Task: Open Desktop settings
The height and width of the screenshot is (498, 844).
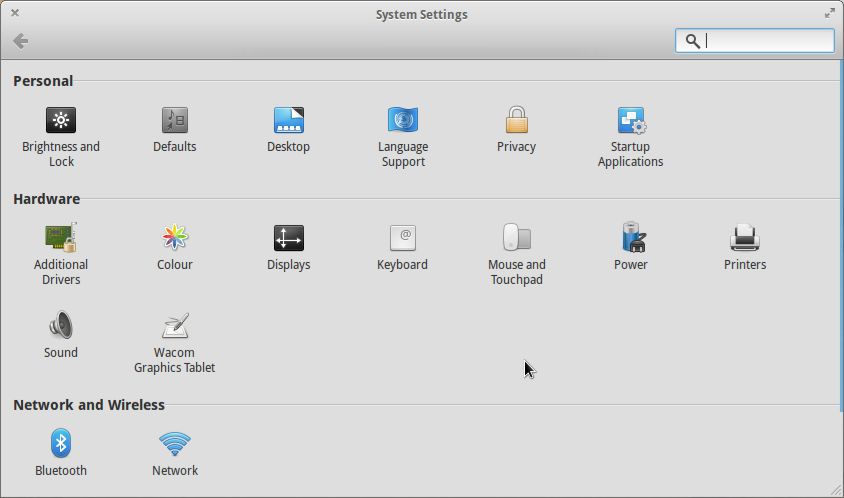Action: (x=288, y=121)
